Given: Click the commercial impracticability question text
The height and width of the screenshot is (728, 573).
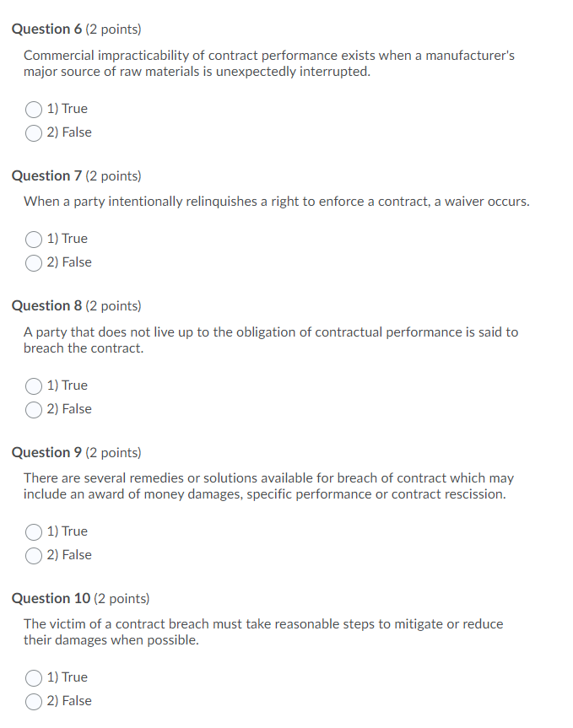Looking at the screenshot, I should click(x=270, y=63).
